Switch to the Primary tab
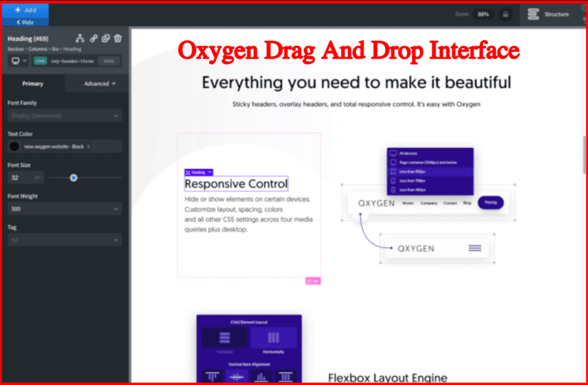 pos(33,84)
